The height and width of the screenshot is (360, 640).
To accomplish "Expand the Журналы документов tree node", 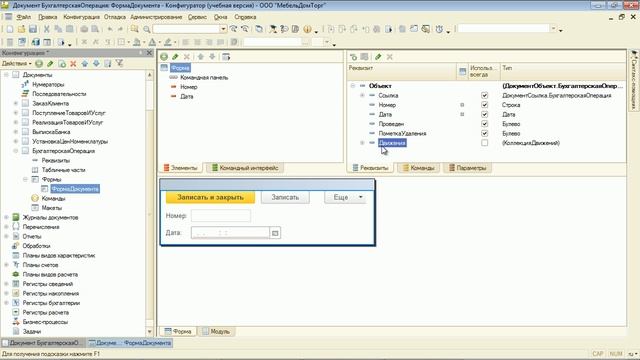I will point(7,218).
